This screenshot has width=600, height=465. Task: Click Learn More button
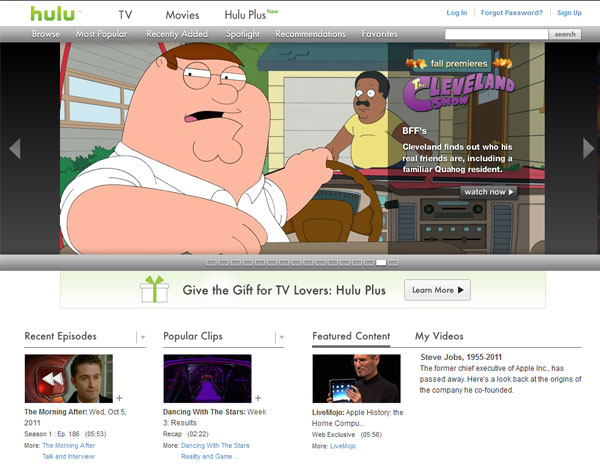click(x=437, y=290)
